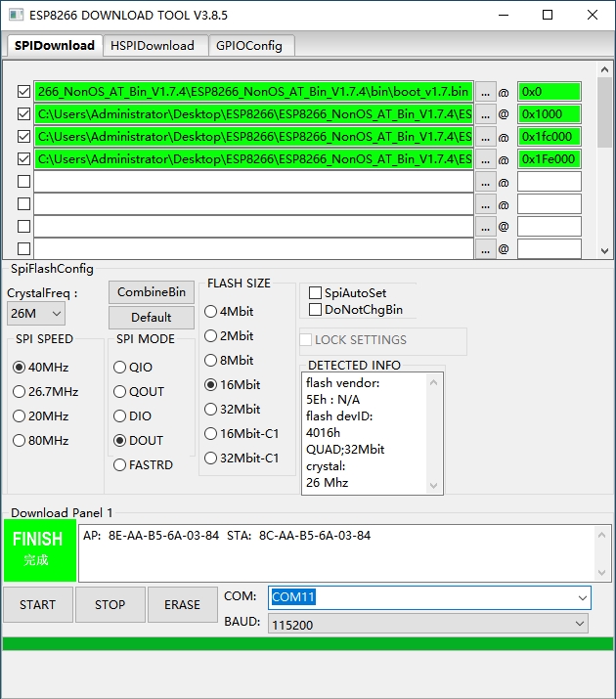
Task: Click the START button
Action: 38,604
